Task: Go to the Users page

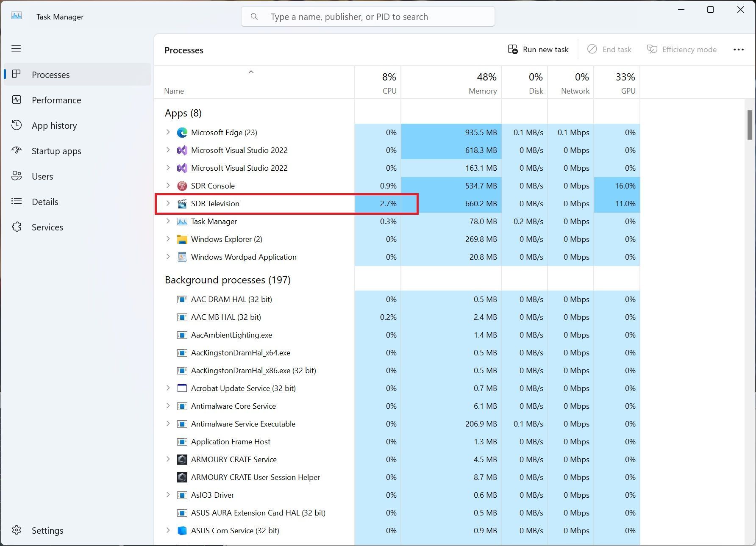Action: (78, 176)
